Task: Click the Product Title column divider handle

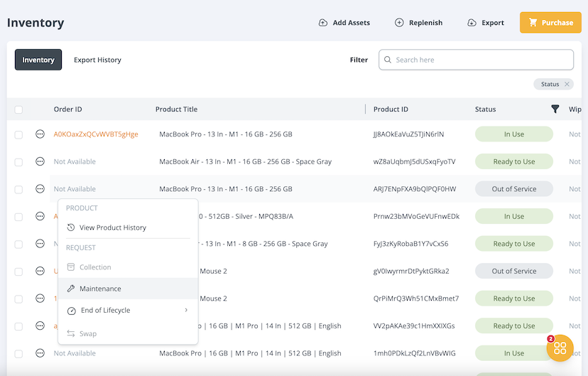Action: (366, 109)
